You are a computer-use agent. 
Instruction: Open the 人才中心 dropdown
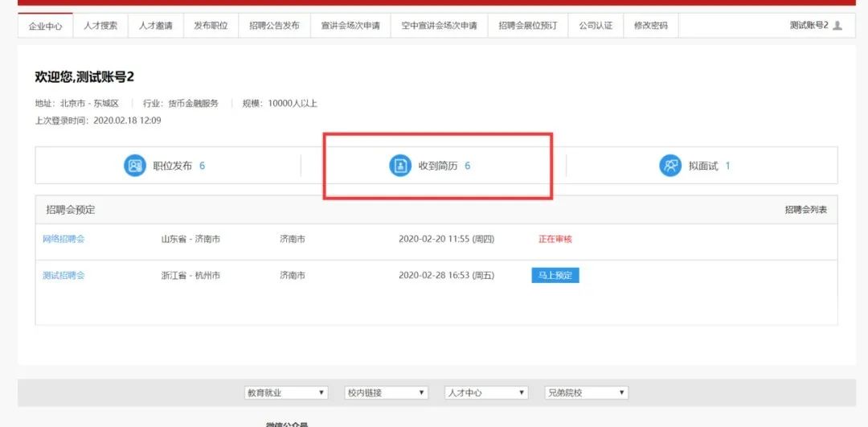486,392
